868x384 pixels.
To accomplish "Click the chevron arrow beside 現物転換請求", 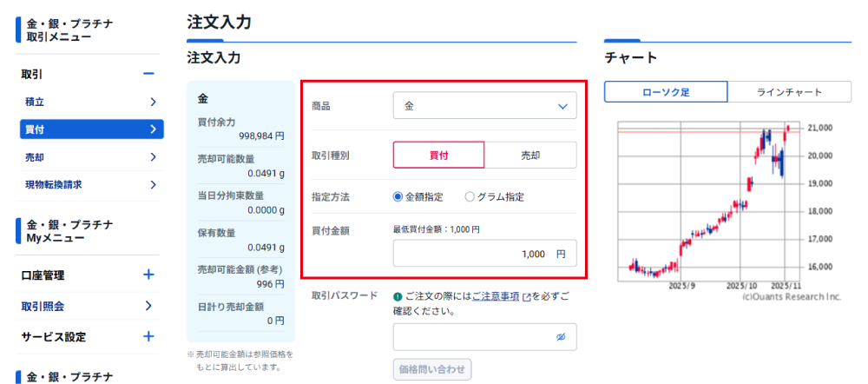I will (153, 184).
